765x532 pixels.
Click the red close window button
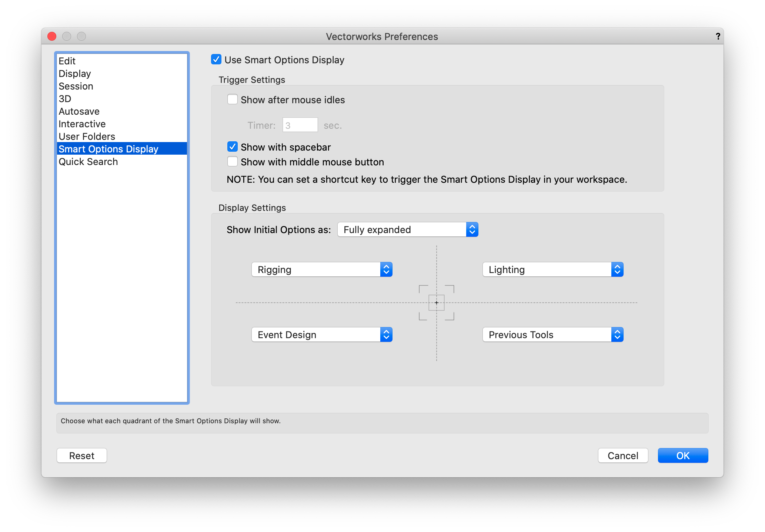(52, 36)
